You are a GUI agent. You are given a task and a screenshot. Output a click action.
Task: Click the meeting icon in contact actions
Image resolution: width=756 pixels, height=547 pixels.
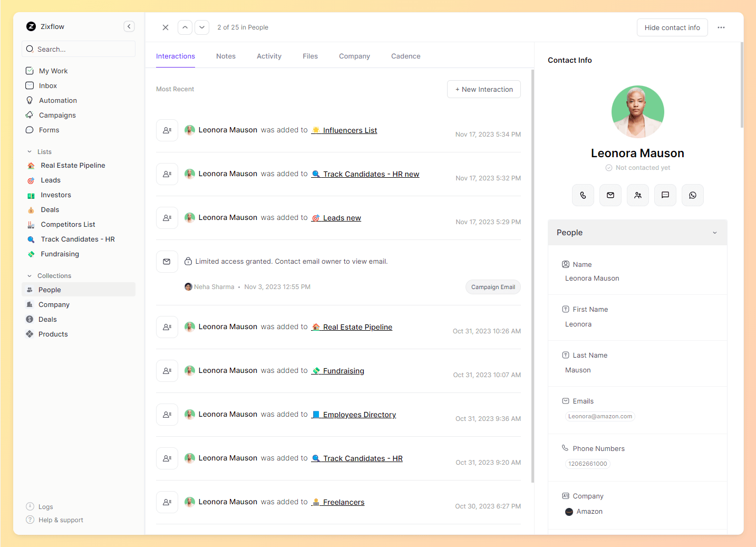[x=637, y=195]
